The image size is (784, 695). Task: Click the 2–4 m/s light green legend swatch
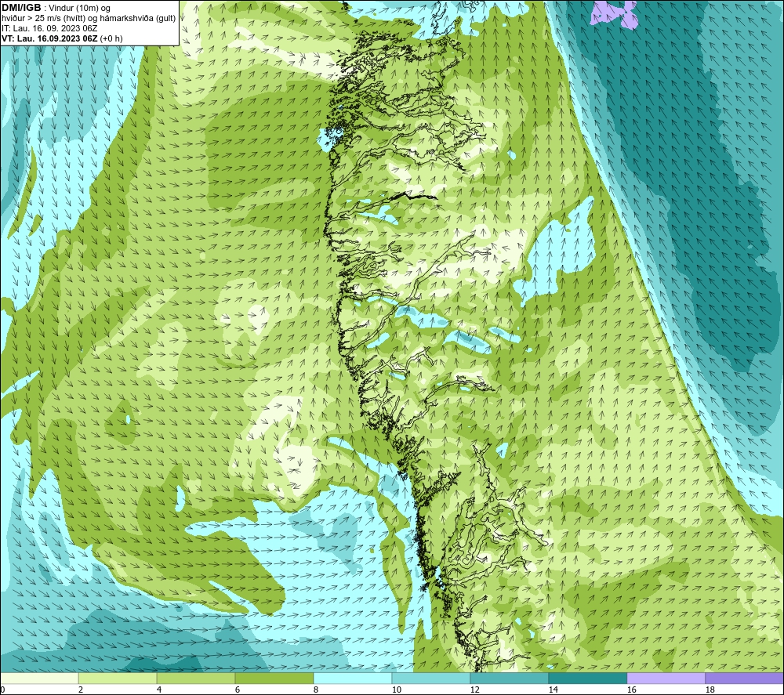pyautogui.click(x=118, y=679)
